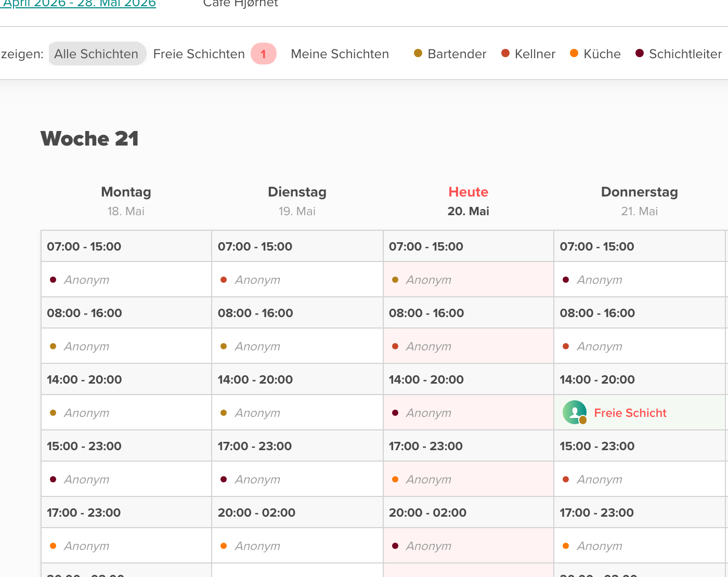Open Dienstag 20:00 - 02:00 Anonym shift
This screenshot has width=728, height=577.
(297, 546)
